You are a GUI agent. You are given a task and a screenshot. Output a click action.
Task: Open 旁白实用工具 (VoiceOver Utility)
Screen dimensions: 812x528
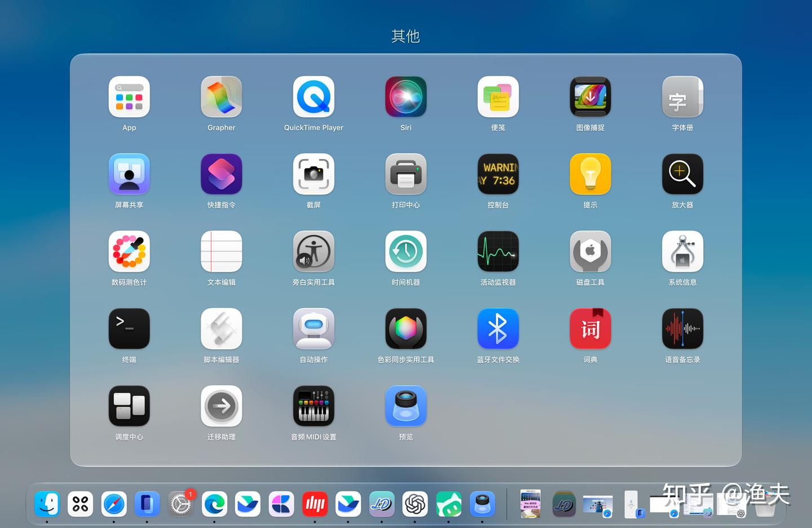click(314, 252)
